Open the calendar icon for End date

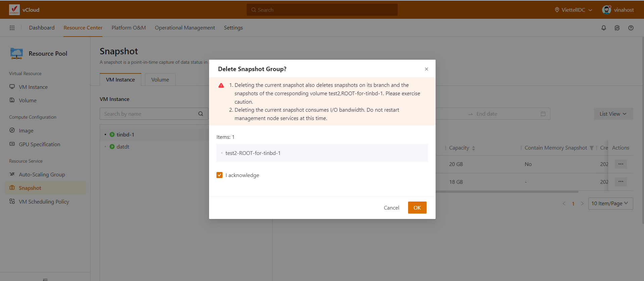543,114
